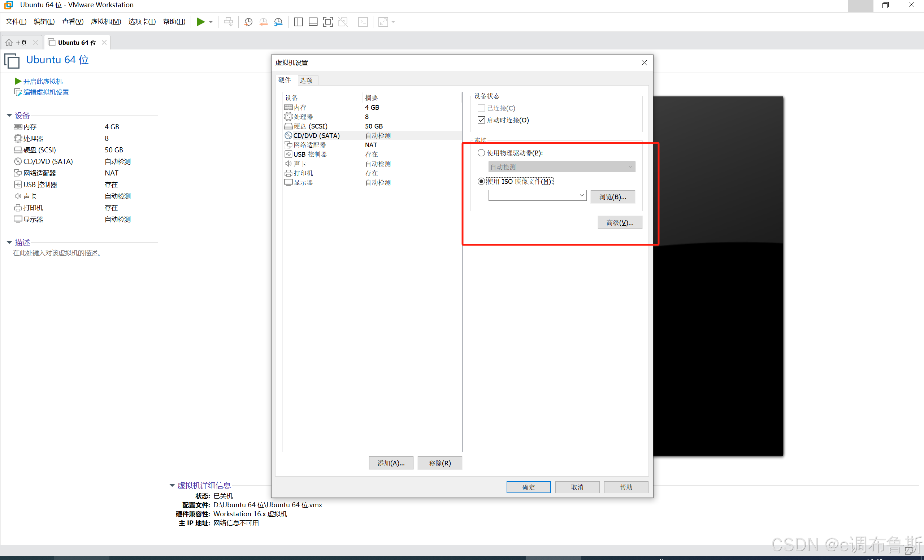Open the power options dropdown arrow in toolbar

click(x=211, y=22)
